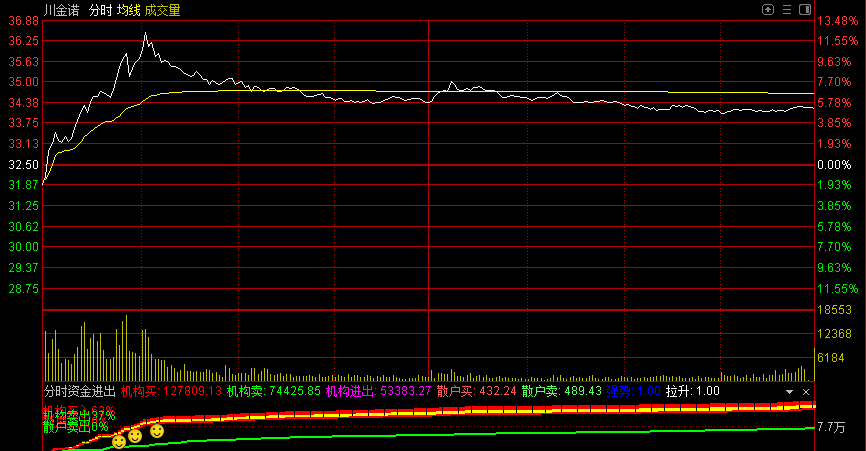Viewport: 866px width, 451px height.
Task: Select the 分时 tab label
Action: [x=99, y=10]
